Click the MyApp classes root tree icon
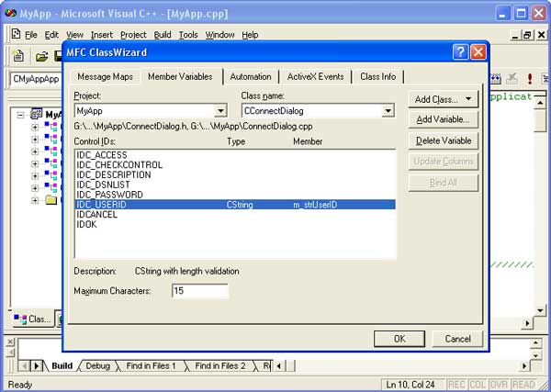 (x=36, y=114)
